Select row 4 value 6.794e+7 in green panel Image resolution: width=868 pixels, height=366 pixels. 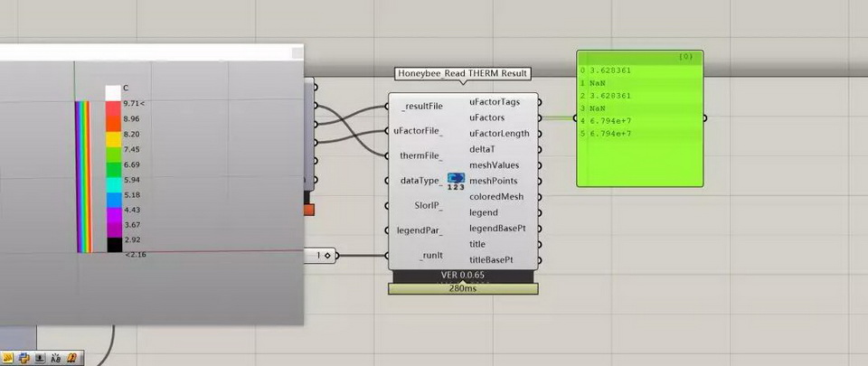coord(610,120)
